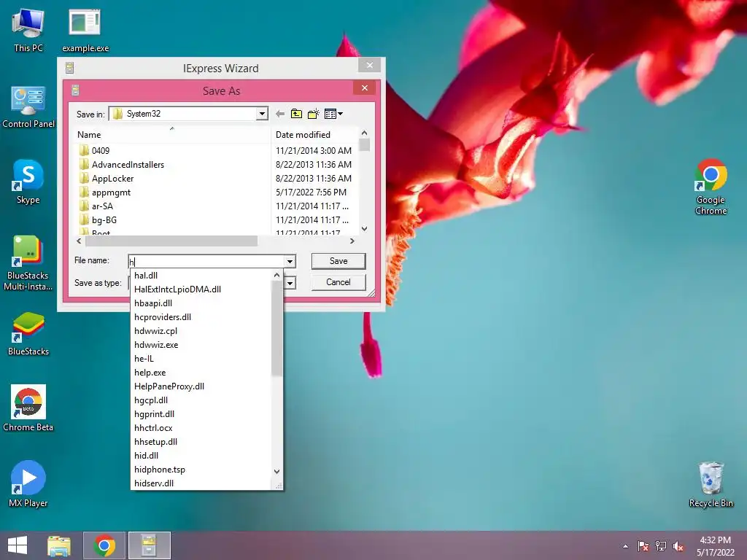
Task: Pick hgcpl.dll from suggestions
Action: click(201, 400)
